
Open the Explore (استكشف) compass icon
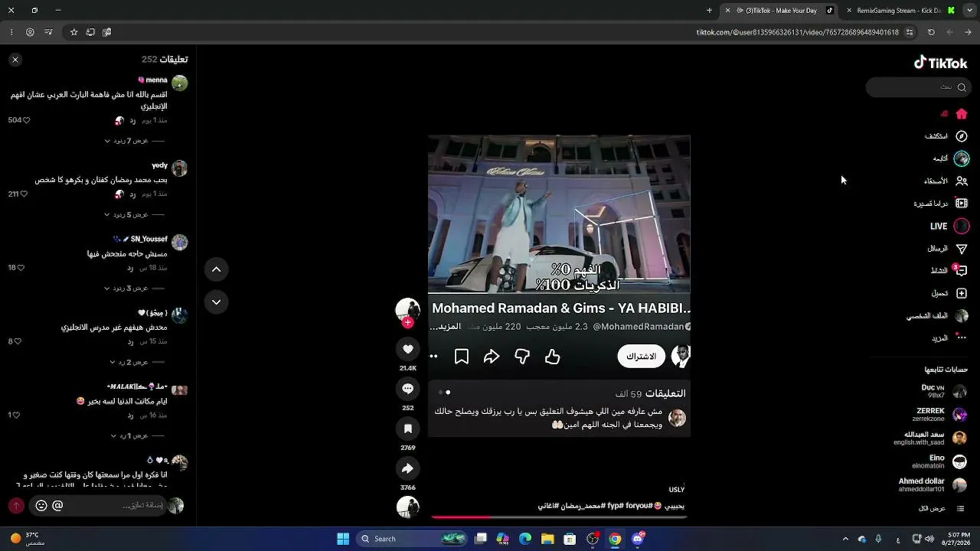962,136
